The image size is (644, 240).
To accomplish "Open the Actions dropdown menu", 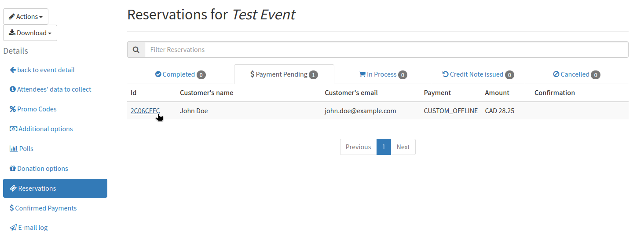I will tap(26, 16).
